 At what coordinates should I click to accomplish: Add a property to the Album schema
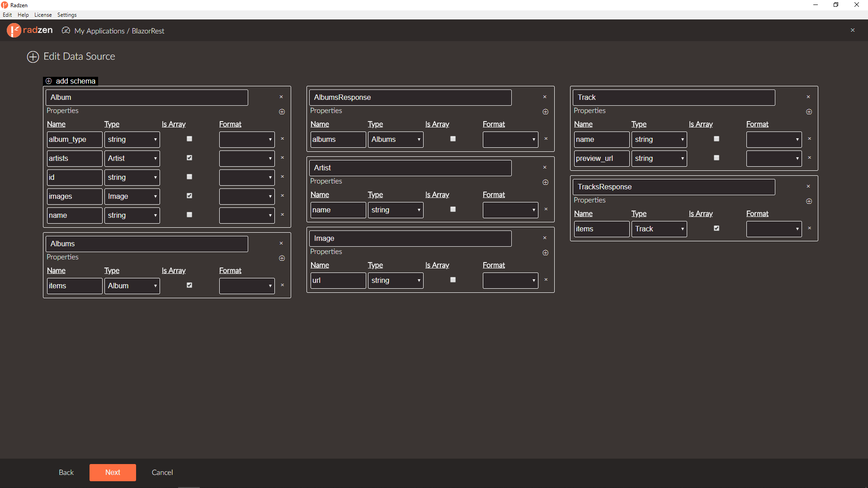coord(282,112)
